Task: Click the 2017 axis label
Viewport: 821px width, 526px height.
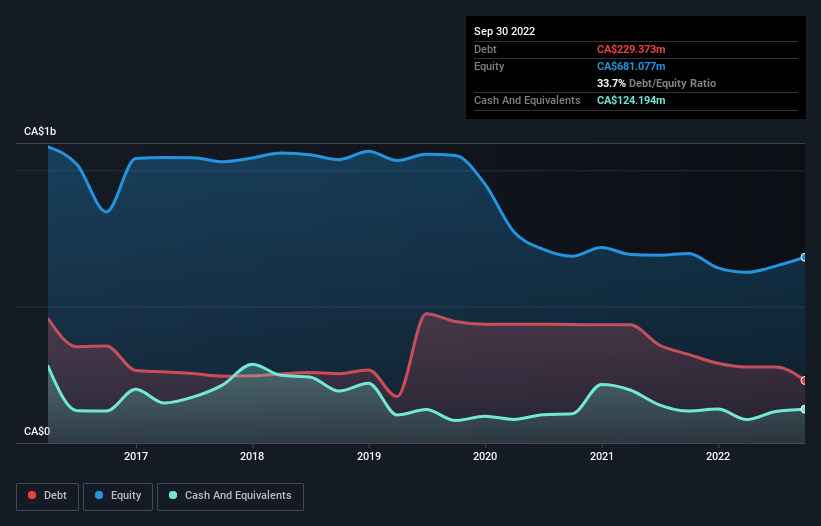Action: 136,456
